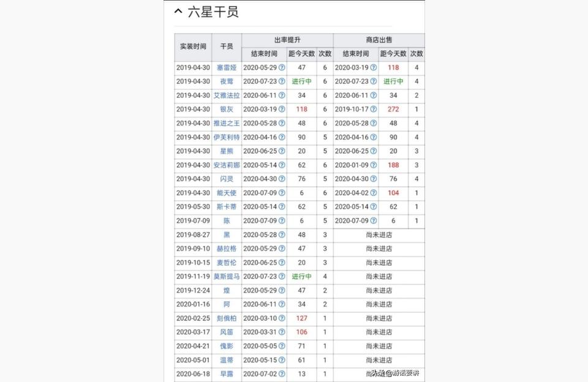Show help for 艾雅法拉 rate-up end date

(x=282, y=95)
